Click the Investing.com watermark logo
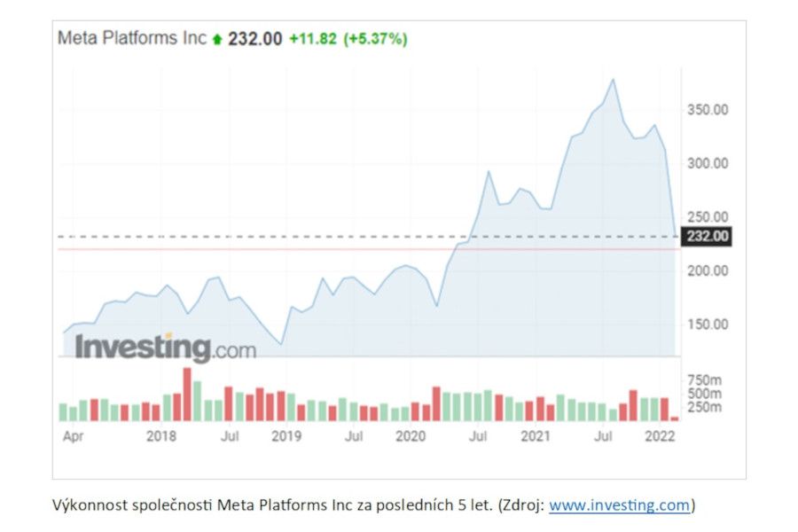This screenshot has height=532, width=798. 165,347
